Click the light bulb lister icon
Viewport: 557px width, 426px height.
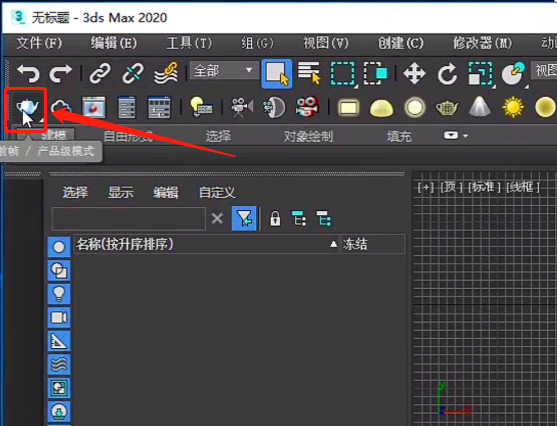pos(201,107)
